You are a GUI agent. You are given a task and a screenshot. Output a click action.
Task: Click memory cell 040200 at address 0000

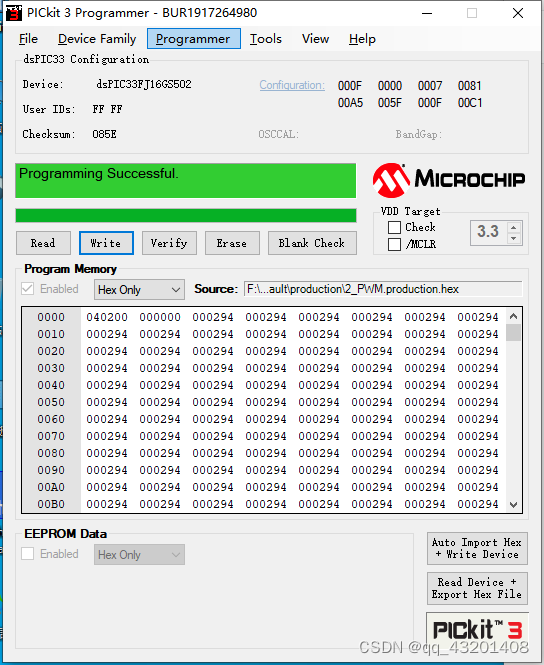click(x=107, y=317)
